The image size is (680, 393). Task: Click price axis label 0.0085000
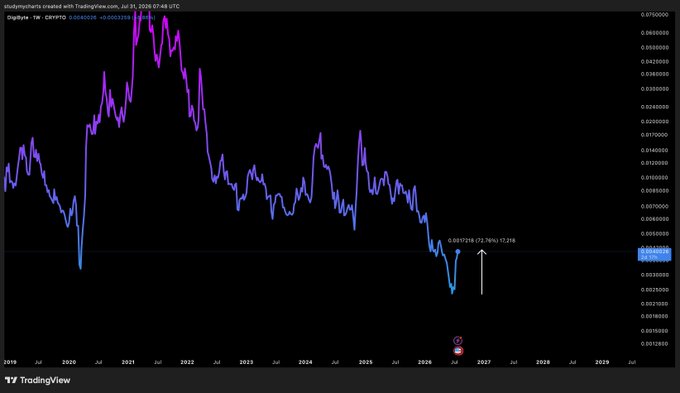(654, 191)
